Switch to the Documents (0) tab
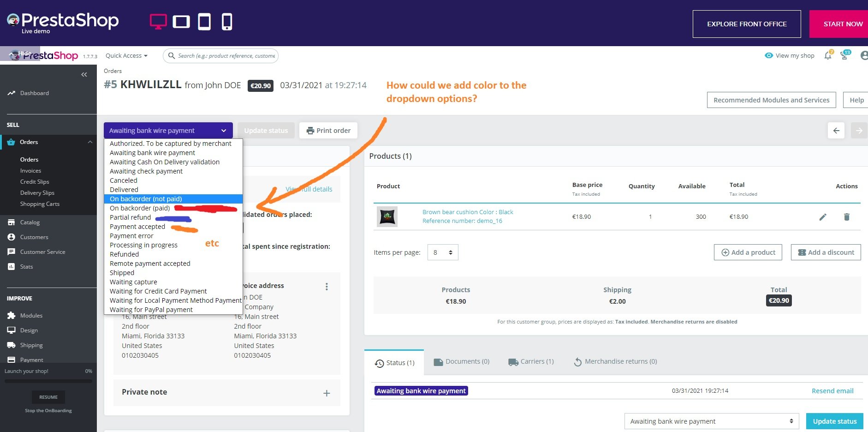This screenshot has width=868, height=432. (462, 361)
